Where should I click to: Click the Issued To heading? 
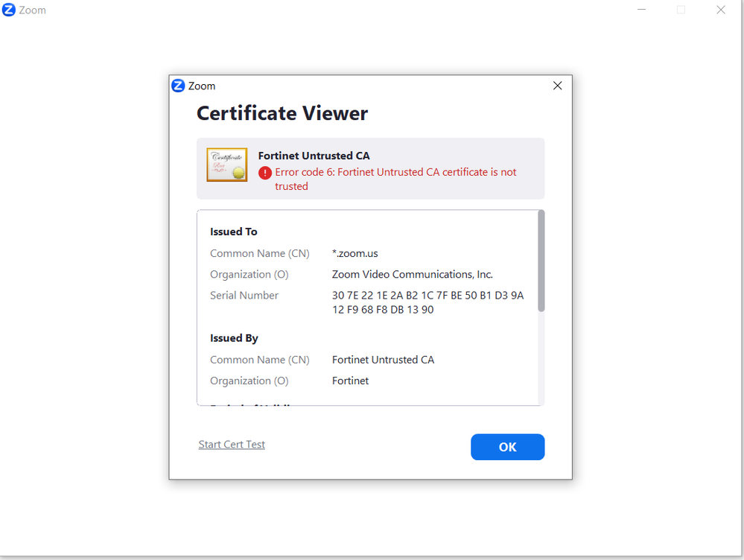233,232
